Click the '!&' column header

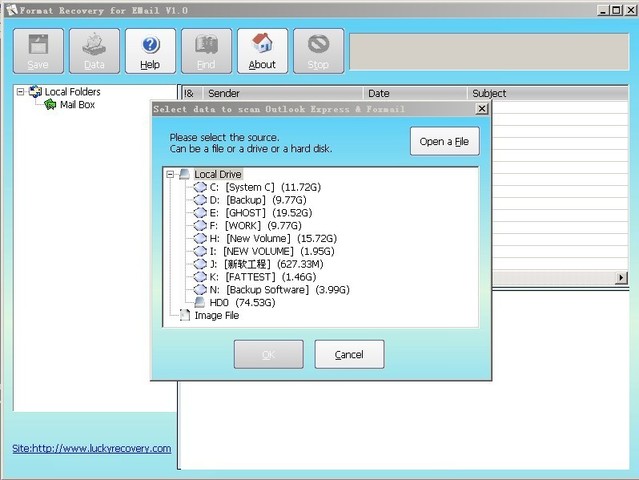tap(192, 93)
